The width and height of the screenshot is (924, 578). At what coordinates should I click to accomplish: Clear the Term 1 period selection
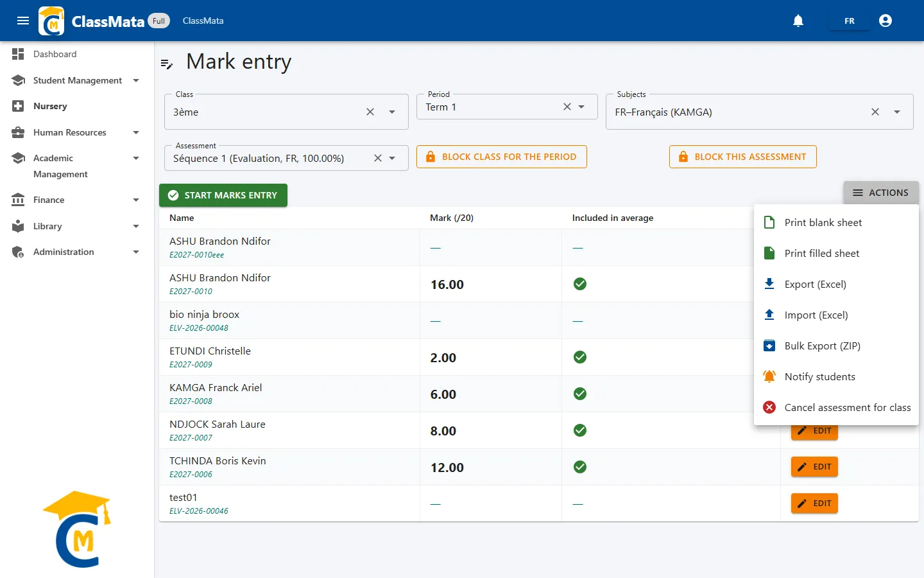pyautogui.click(x=567, y=107)
